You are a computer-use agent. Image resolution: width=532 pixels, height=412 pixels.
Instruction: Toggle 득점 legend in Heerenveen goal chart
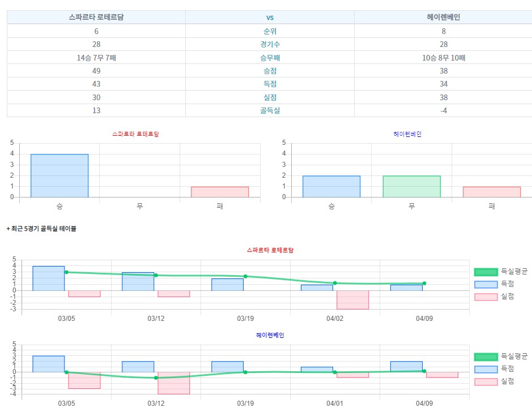coord(494,369)
